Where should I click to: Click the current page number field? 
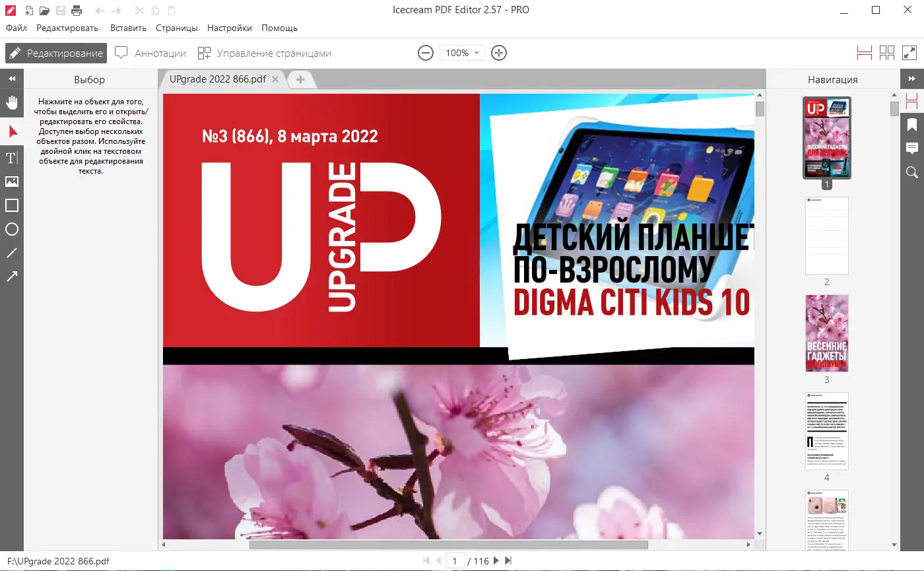(x=455, y=561)
